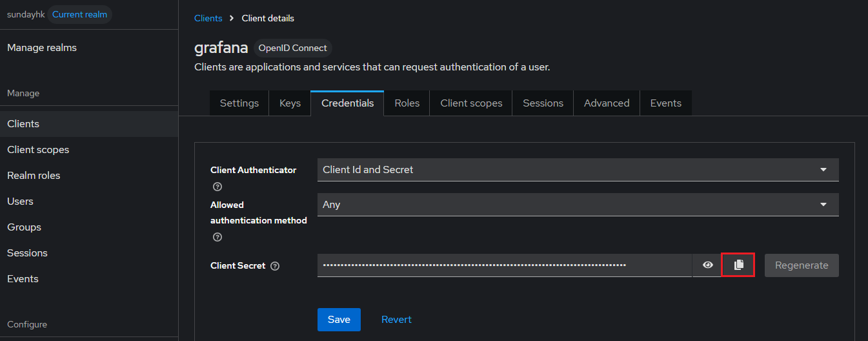Click the masked Client Secret field
The height and width of the screenshot is (341, 868).
[x=505, y=265]
